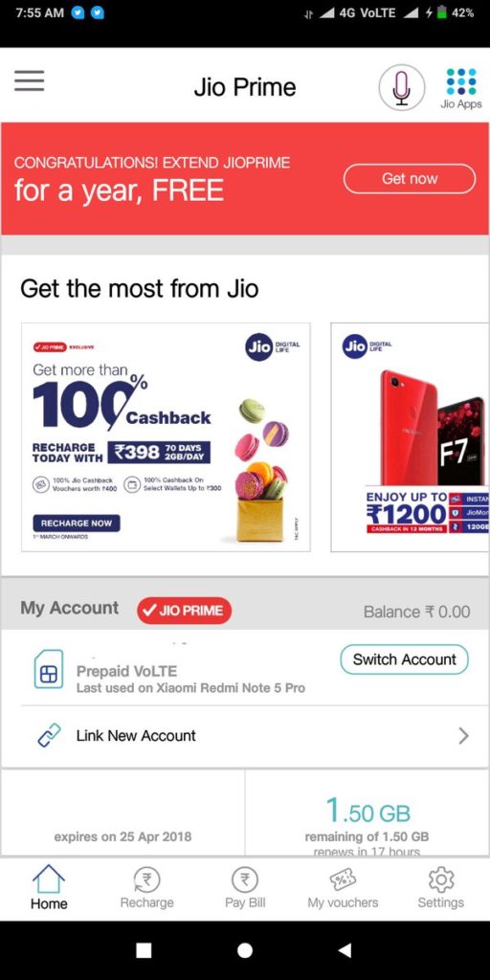Tap the Get now button
The width and height of the screenshot is (490, 980).
[x=410, y=179]
